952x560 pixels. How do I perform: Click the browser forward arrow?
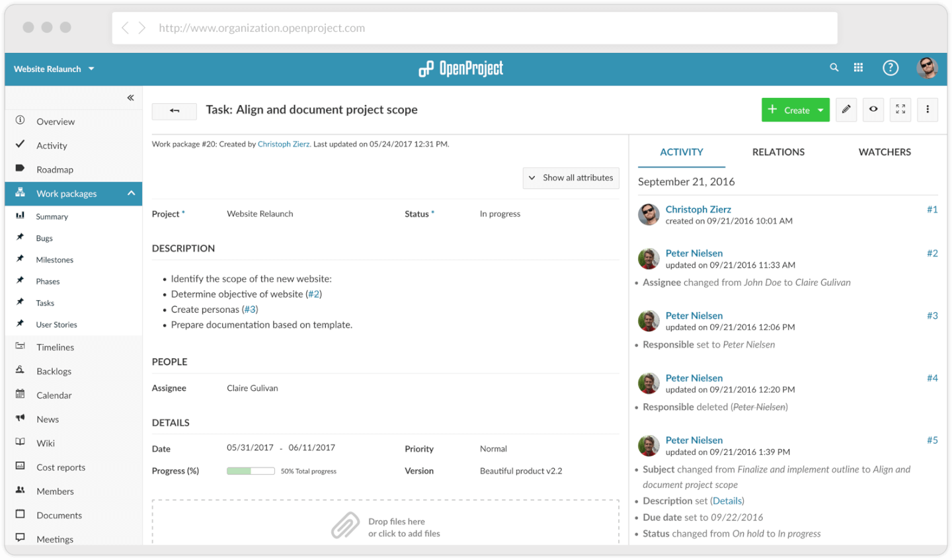click(141, 28)
